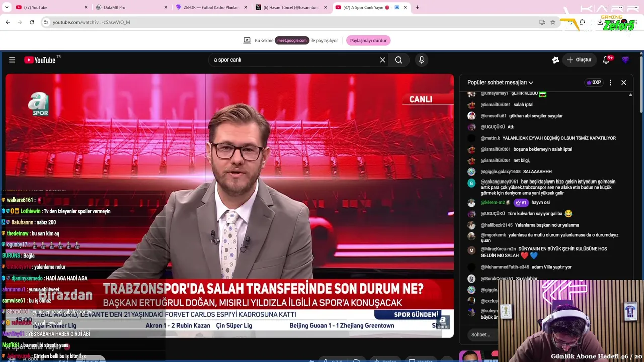The height and width of the screenshot is (362, 644).
Task: Click the @gokanguney3951 green G avatar
Action: click(x=471, y=183)
